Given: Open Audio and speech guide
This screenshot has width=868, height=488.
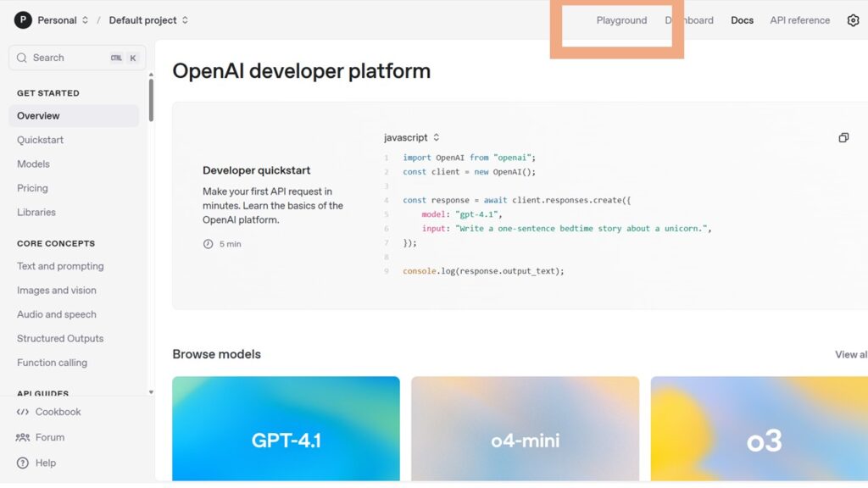Looking at the screenshot, I should coord(57,314).
